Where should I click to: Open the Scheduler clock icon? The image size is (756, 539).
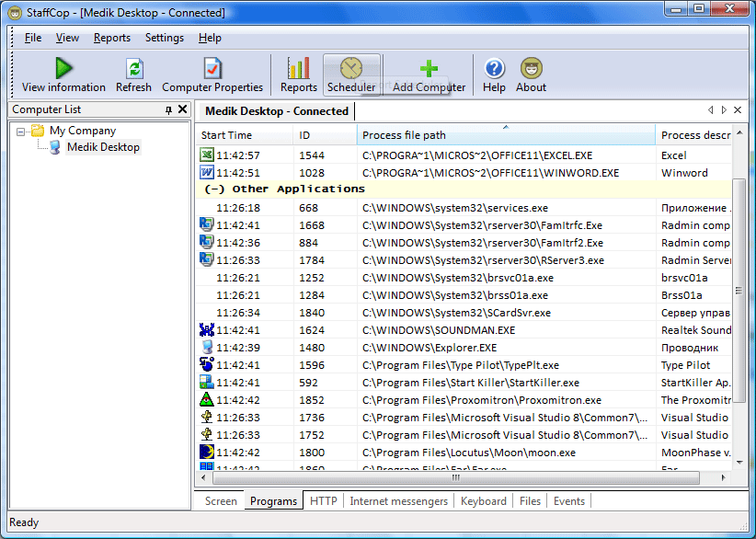351,68
